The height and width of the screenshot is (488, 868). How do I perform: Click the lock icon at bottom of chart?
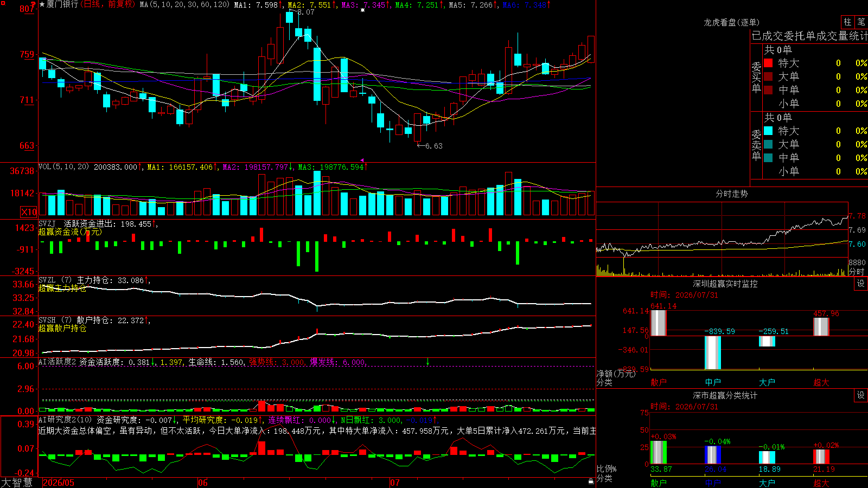tap(591, 481)
